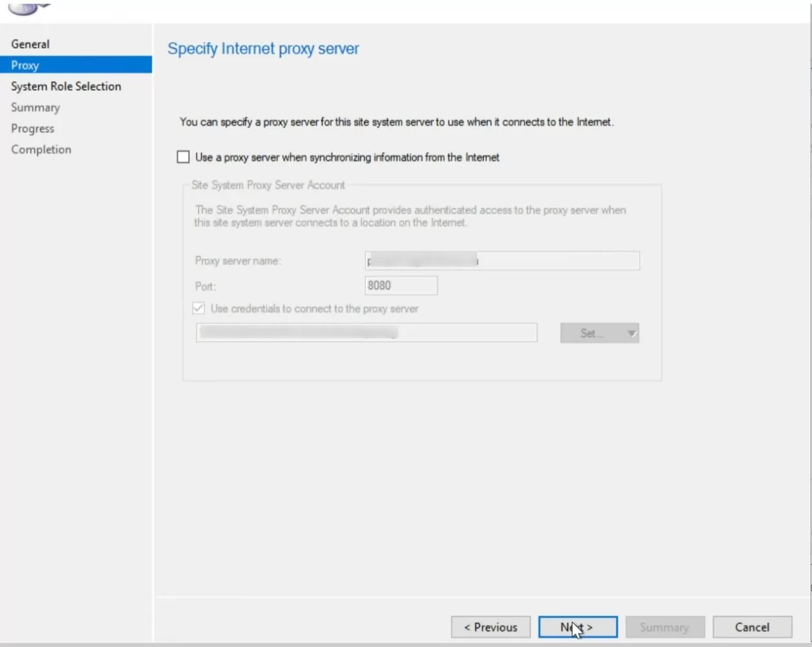
Task: Click the 'Port:' label
Action: point(205,286)
